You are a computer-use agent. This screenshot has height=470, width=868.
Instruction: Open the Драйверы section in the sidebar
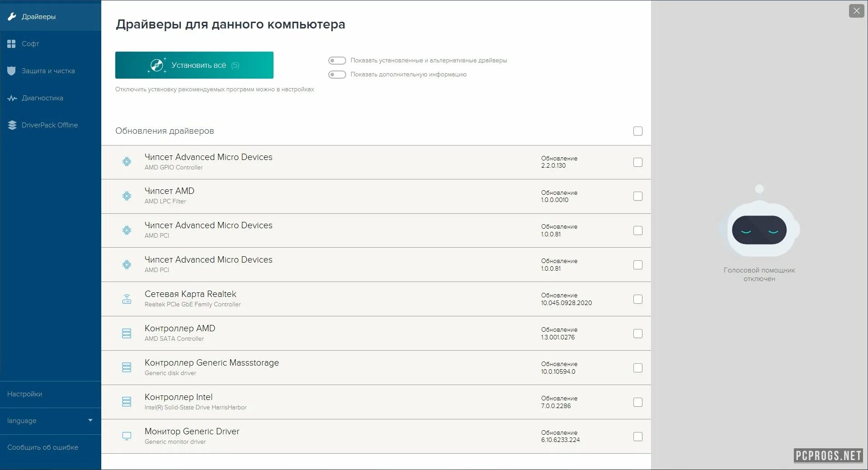(x=38, y=17)
